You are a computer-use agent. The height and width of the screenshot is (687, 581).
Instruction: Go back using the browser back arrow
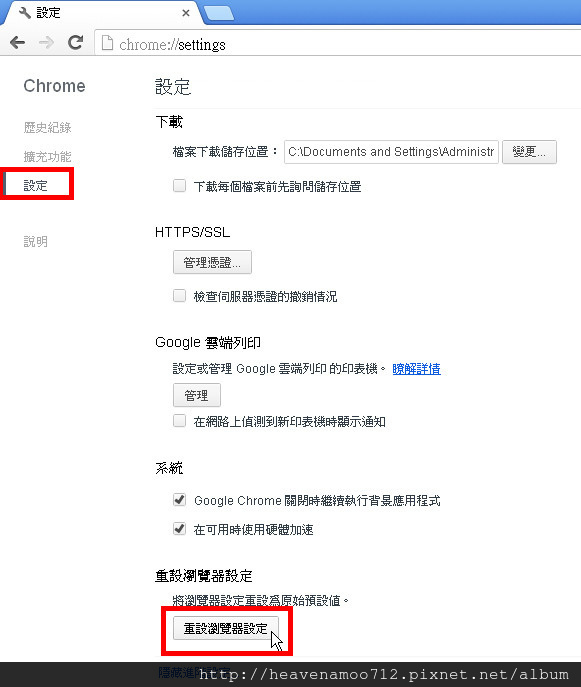pos(18,42)
